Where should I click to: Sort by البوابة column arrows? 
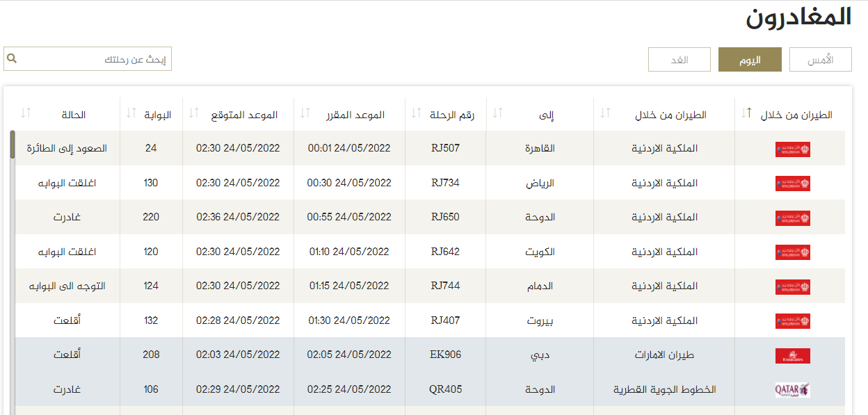pos(131,113)
